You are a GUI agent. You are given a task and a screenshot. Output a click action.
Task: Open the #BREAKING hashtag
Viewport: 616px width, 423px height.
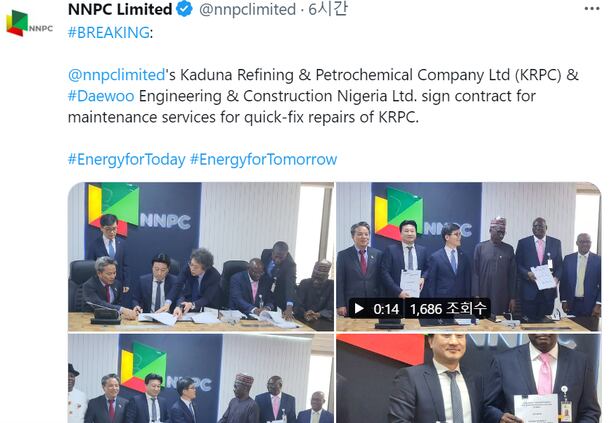[108, 33]
